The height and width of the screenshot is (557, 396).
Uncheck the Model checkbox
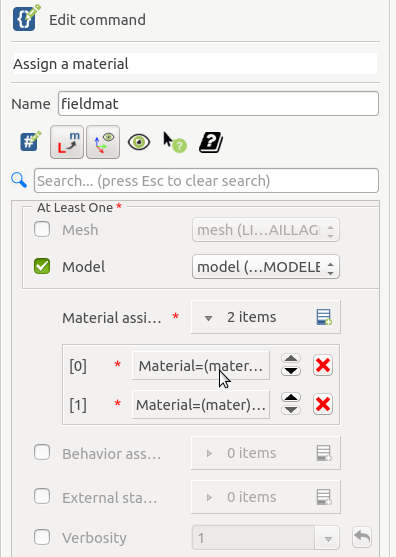[42, 266]
